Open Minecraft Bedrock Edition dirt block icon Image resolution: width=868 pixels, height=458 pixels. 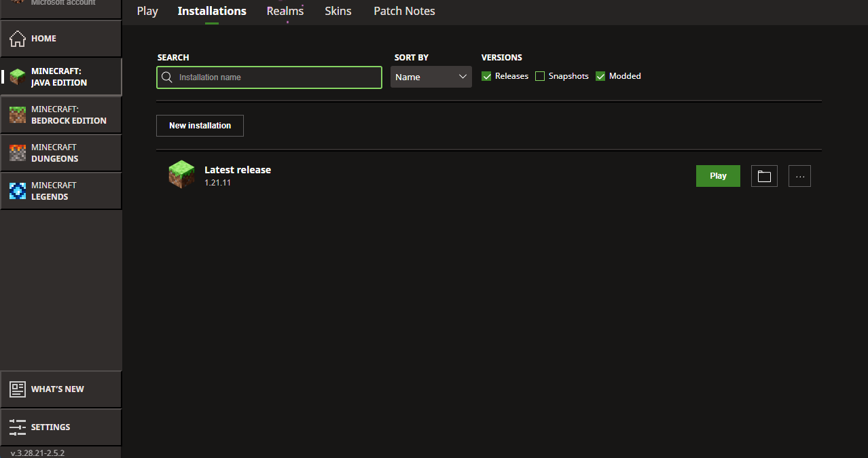pyautogui.click(x=18, y=115)
